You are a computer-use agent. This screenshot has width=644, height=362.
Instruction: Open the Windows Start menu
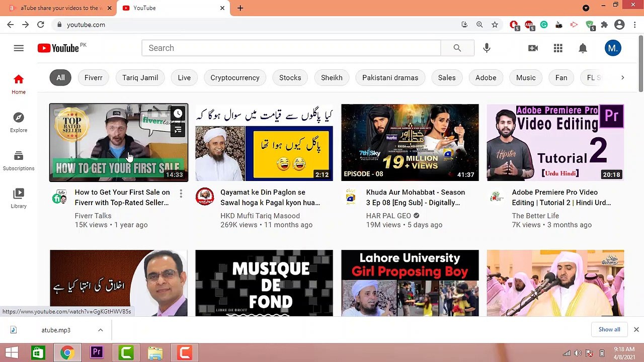12,353
